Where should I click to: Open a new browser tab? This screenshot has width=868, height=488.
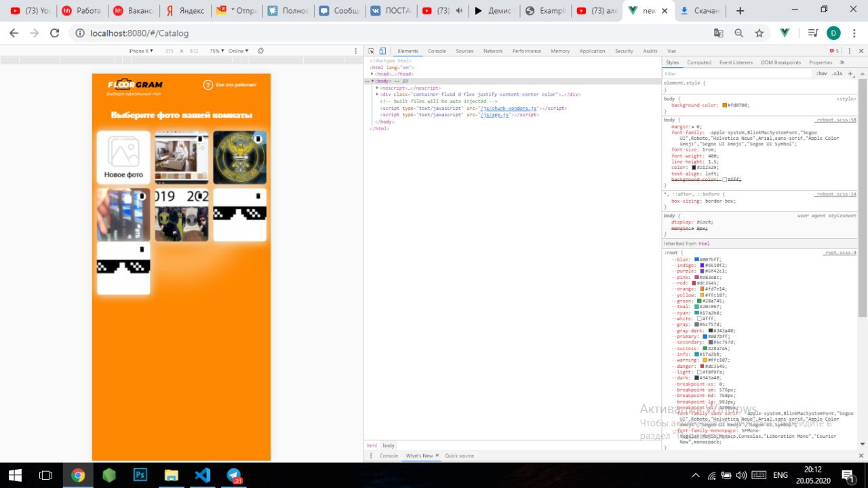740,11
